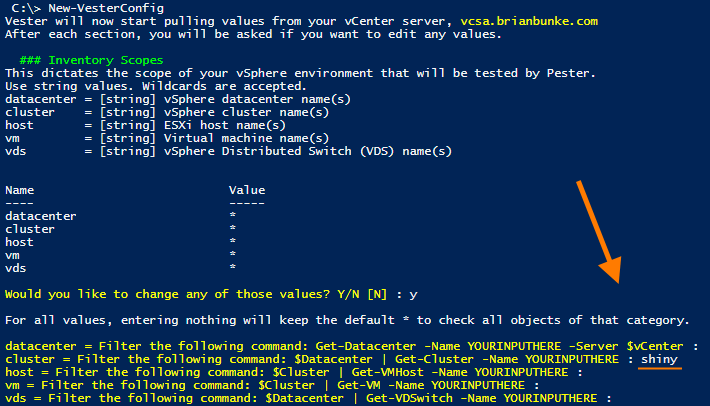Click the asterisk value for vm row
Screen dimensions: 710x406
pyautogui.click(x=232, y=255)
